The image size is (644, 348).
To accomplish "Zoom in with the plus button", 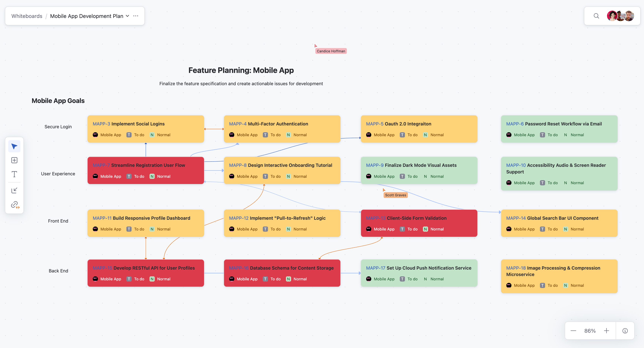I will [x=606, y=331].
